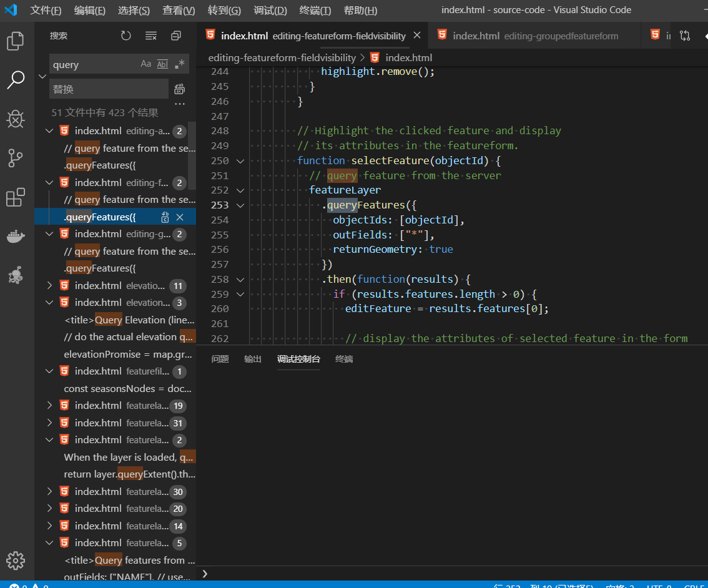Select result const seasonsNodes = doc...

(128, 388)
